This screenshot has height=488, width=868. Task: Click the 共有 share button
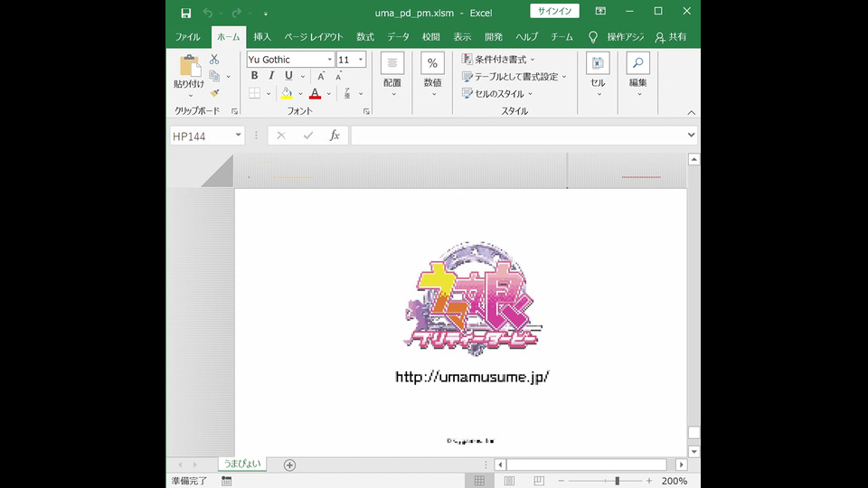(670, 37)
